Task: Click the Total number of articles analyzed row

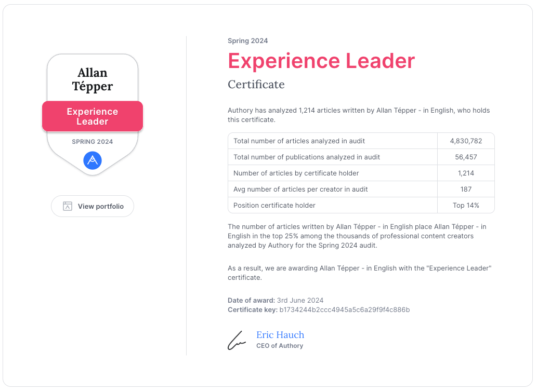Action: point(361,141)
